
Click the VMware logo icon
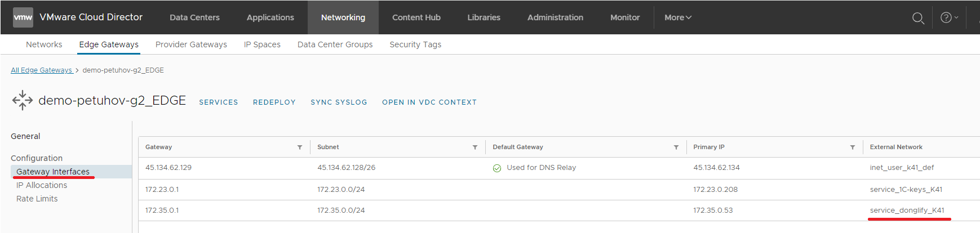(x=23, y=17)
